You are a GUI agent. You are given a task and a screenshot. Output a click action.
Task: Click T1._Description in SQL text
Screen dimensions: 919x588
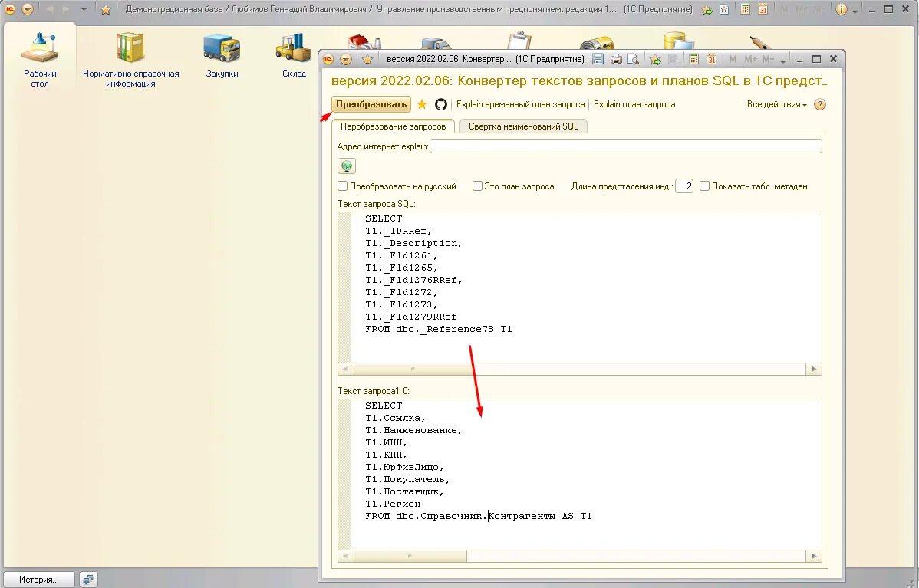(x=413, y=243)
